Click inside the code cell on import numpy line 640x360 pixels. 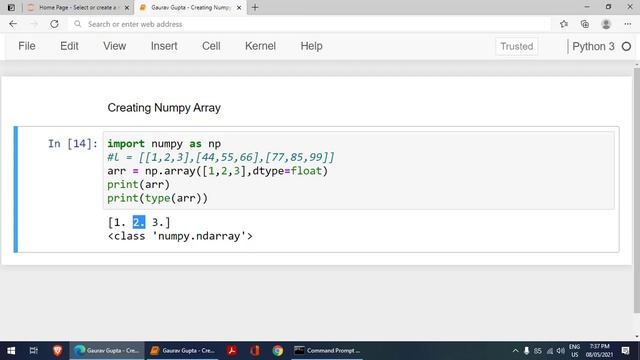click(164, 144)
